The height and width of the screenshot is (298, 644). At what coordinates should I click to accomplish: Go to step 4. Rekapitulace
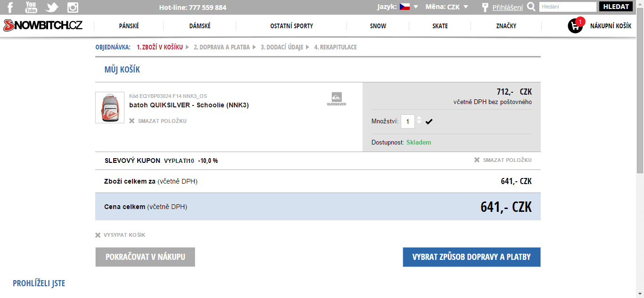tap(336, 47)
